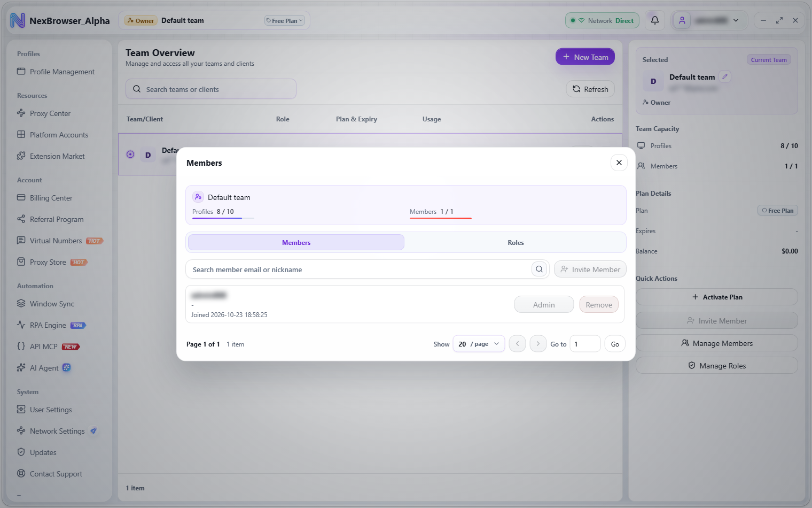Open Virtual Numbers in sidebar
Screen dimensions: 812x508
tap(59, 241)
